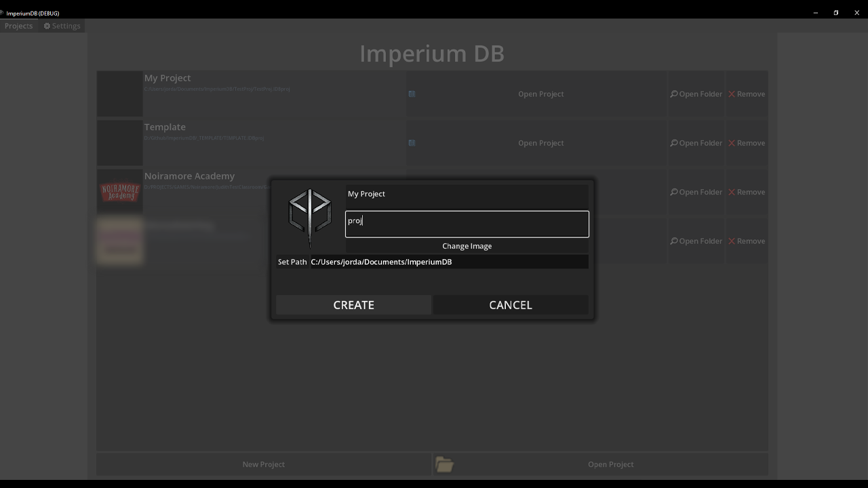Screen dimensions: 868x488
Task: Click Open Folder on the blurred project row
Action: click(696, 241)
